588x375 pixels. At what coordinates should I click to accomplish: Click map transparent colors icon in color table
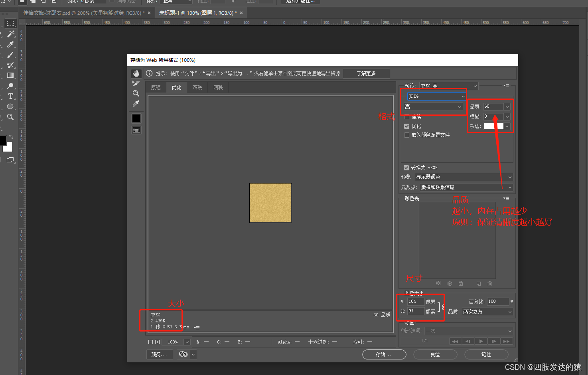438,283
